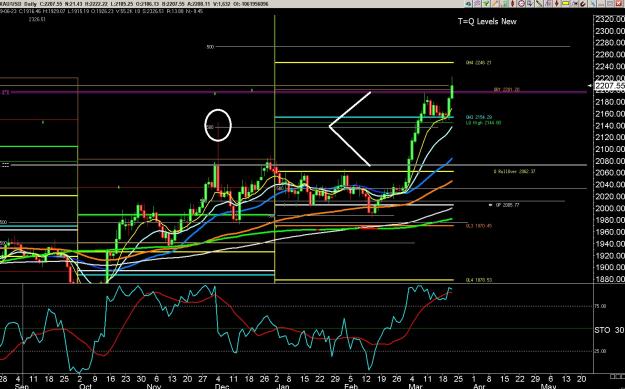Click the current price tag 2207.55
Screen dimensions: 625x389
609,86
